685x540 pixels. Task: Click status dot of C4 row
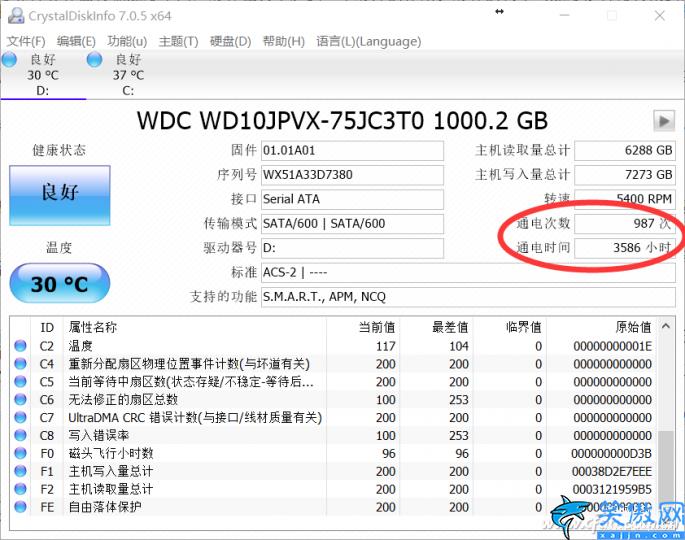click(20, 364)
